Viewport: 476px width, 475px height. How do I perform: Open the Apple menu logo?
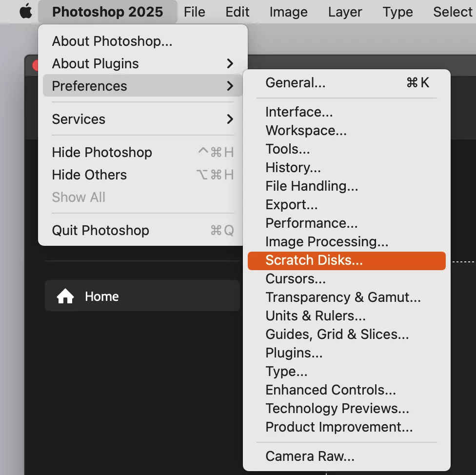tap(26, 12)
